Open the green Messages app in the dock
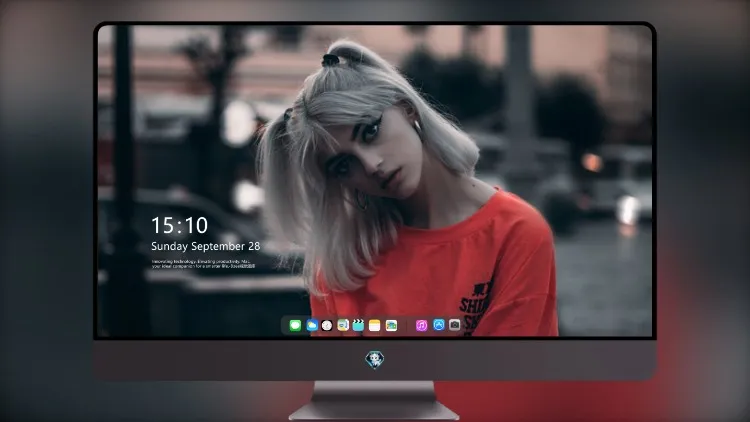The height and width of the screenshot is (422, 750). [295, 325]
